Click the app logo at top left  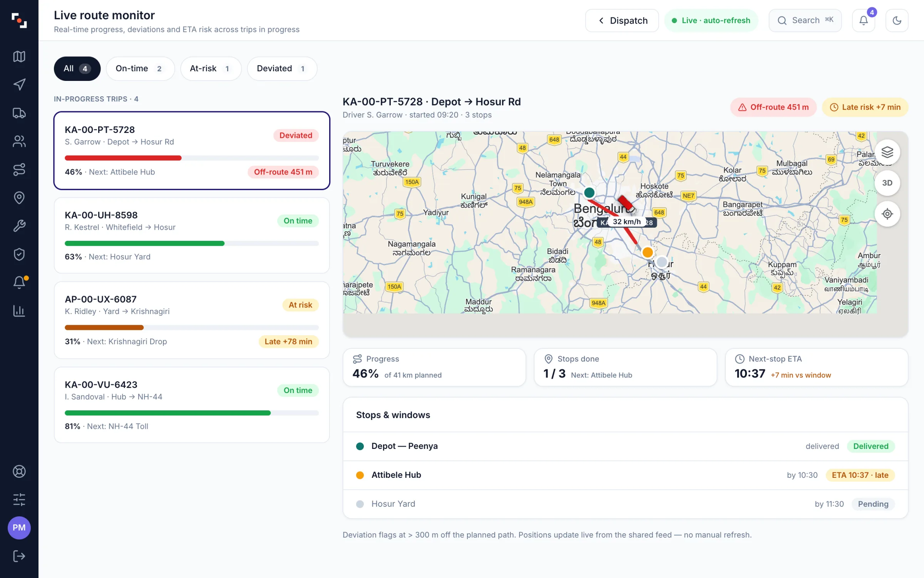(19, 20)
